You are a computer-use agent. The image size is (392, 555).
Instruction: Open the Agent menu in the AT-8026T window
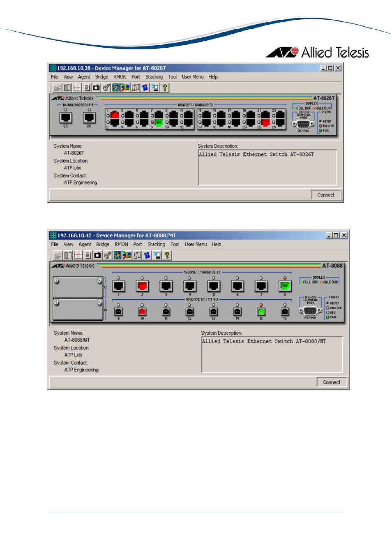tap(84, 77)
